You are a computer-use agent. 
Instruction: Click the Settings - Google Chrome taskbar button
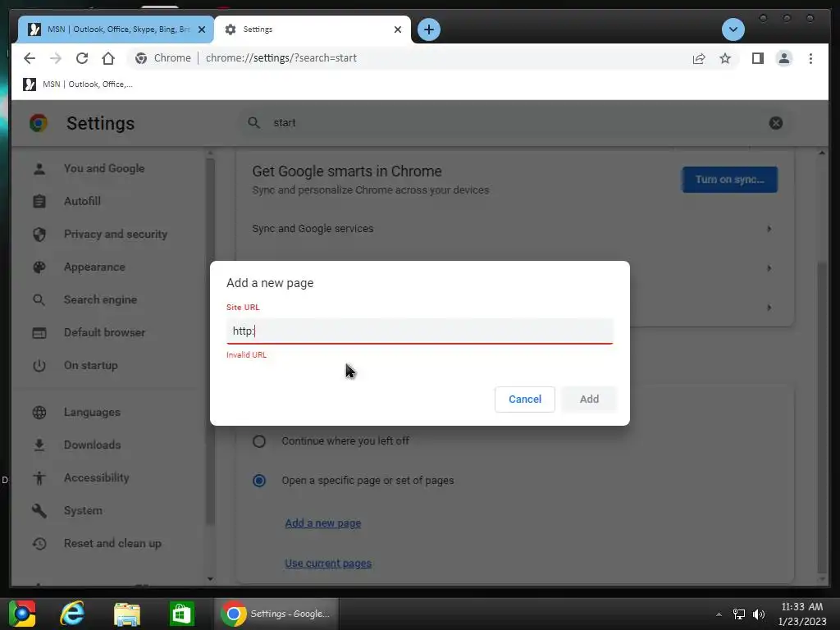tap(276, 614)
